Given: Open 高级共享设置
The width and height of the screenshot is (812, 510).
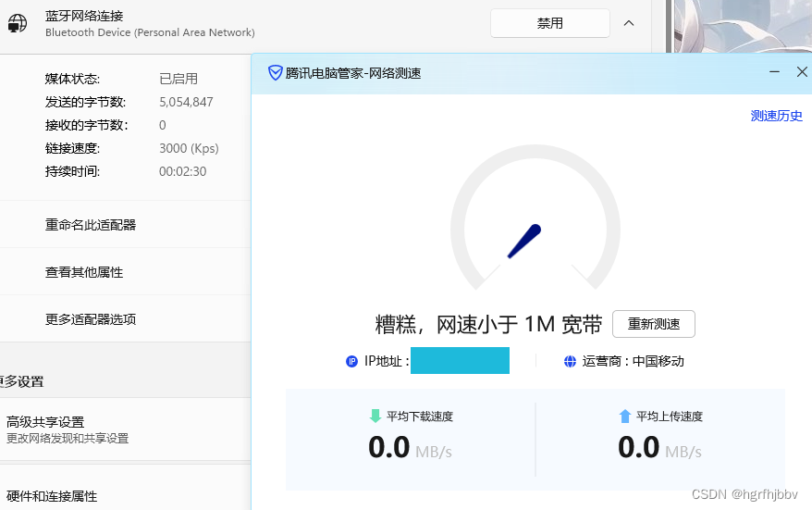Looking at the screenshot, I should [x=126, y=429].
